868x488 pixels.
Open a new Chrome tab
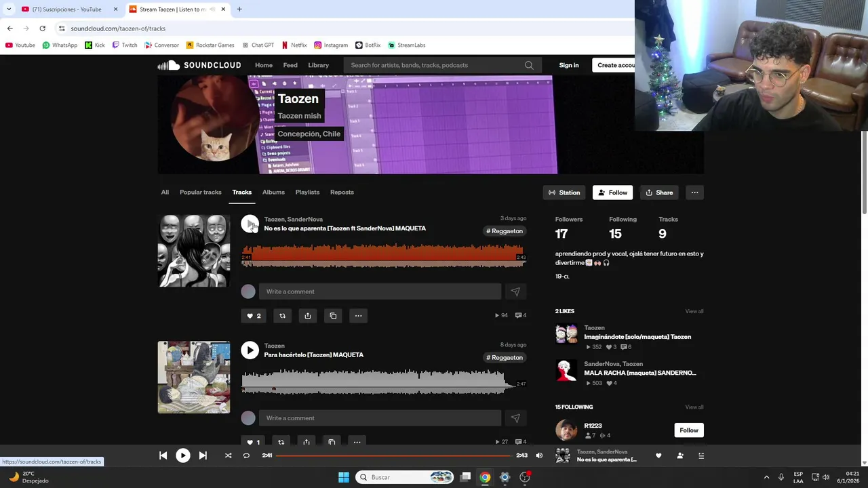point(239,9)
